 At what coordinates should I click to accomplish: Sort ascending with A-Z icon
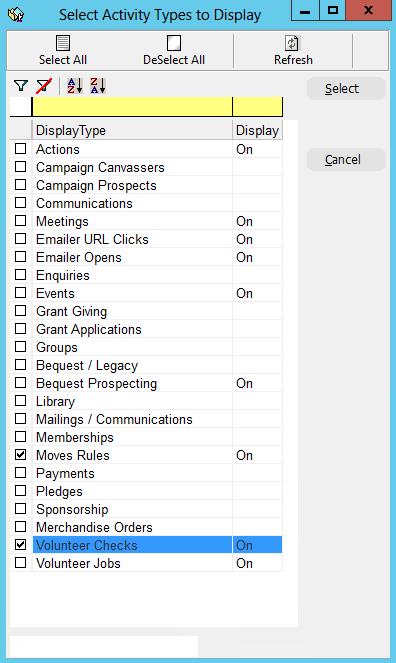click(x=75, y=86)
